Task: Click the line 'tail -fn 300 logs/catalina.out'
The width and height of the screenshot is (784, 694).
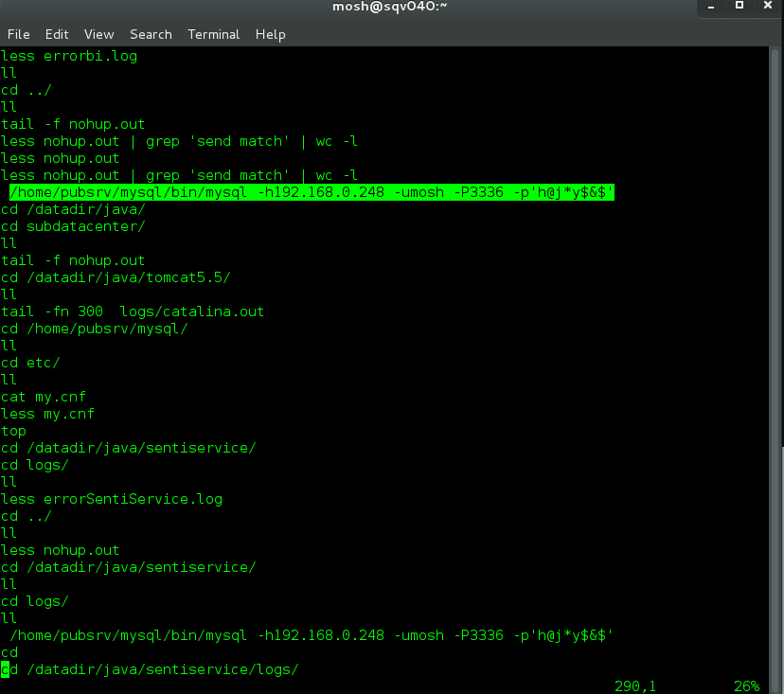Action: 133,311
